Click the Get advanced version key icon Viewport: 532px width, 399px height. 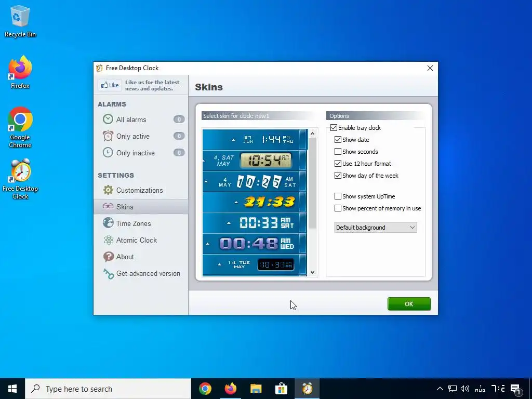(109, 273)
